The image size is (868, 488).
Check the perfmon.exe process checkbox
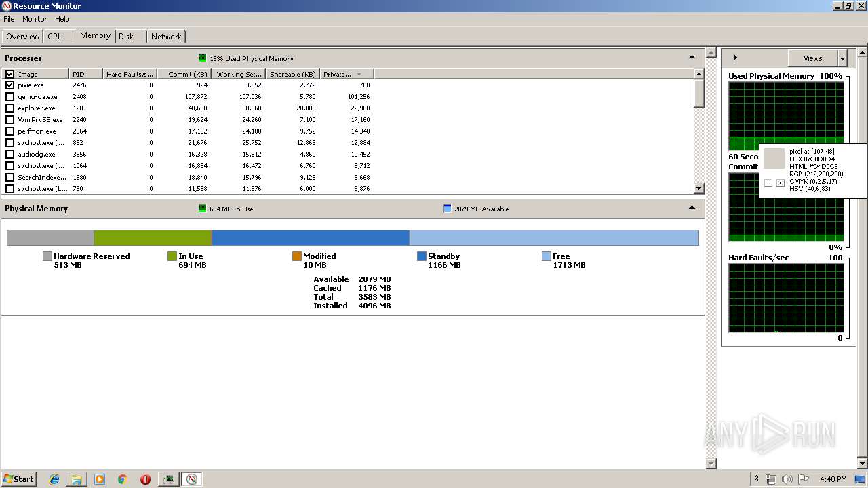pos(9,131)
